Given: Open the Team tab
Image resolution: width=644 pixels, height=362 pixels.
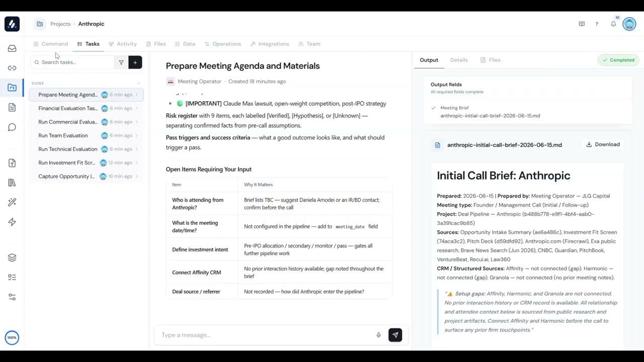Looking at the screenshot, I should pyautogui.click(x=309, y=44).
